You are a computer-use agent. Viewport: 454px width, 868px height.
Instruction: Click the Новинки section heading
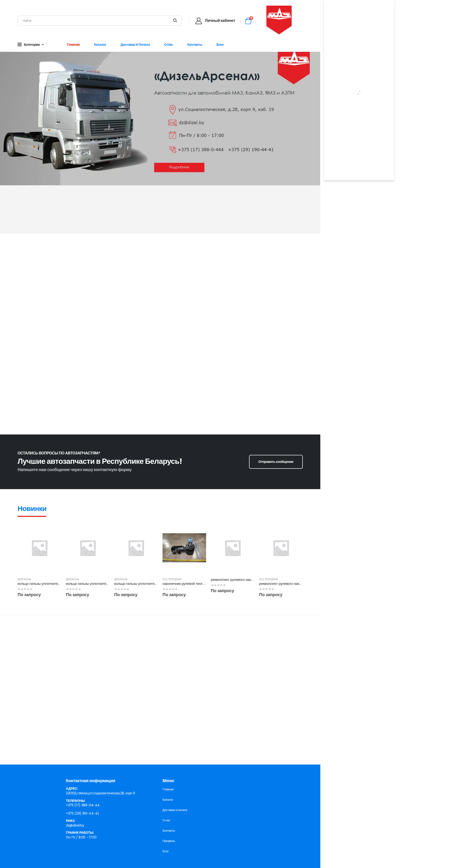tap(32, 508)
